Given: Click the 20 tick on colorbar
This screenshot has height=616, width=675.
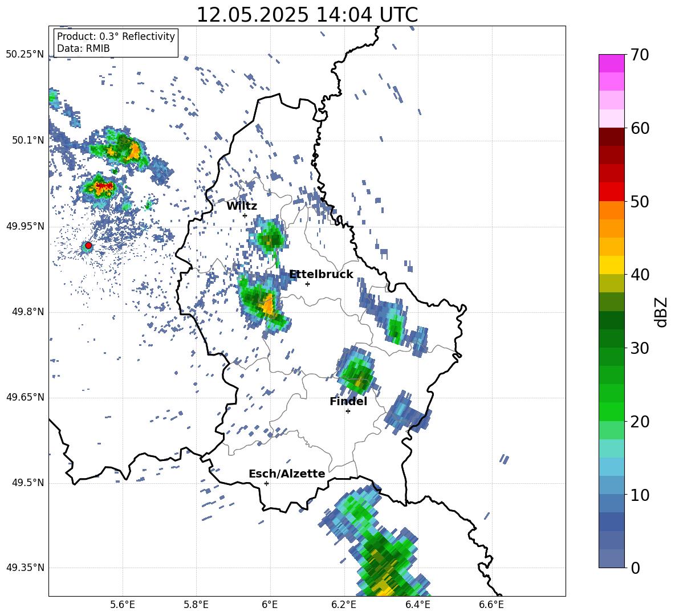Looking at the screenshot, I should coord(640,422).
